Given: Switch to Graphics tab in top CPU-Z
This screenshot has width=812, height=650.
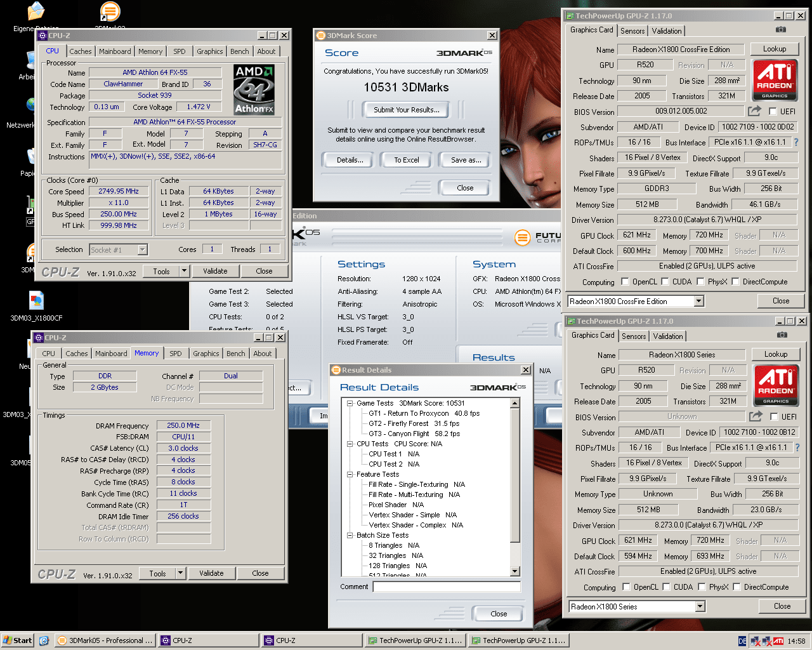Looking at the screenshot, I should 210,51.
